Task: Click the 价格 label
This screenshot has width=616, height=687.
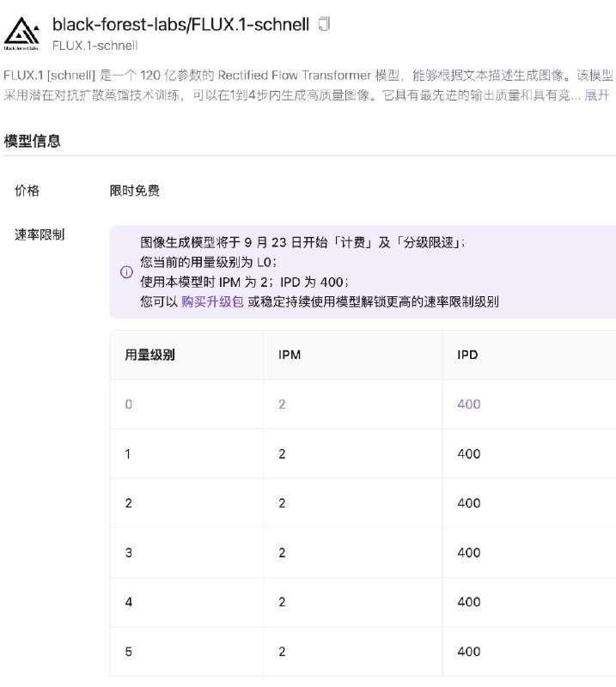Action: (27, 191)
